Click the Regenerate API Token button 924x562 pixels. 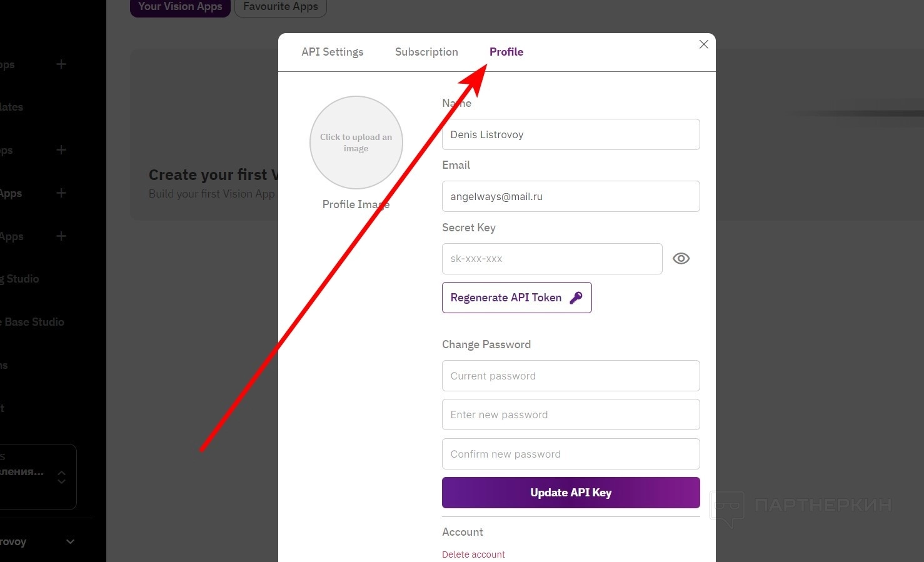(x=516, y=298)
